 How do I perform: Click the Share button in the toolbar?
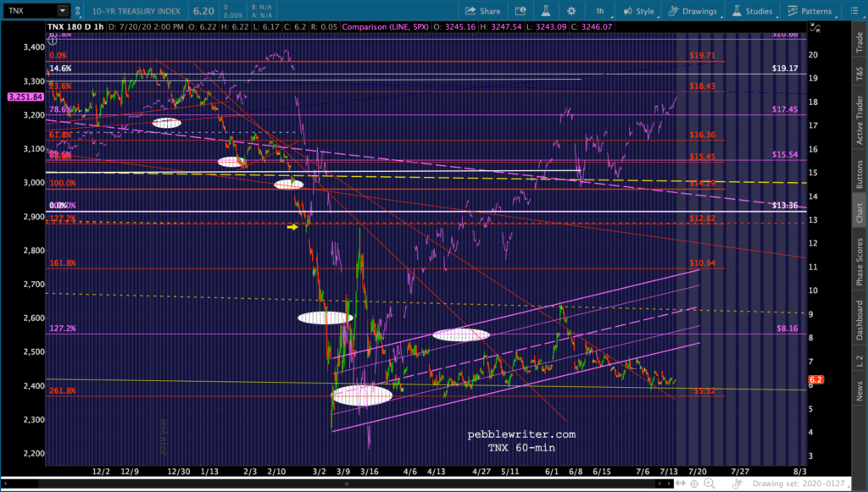482,11
